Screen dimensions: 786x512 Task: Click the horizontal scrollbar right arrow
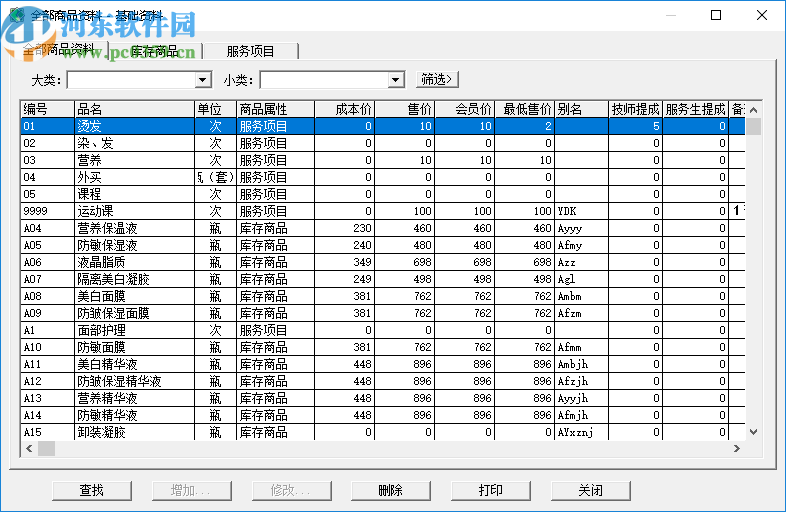(737, 448)
